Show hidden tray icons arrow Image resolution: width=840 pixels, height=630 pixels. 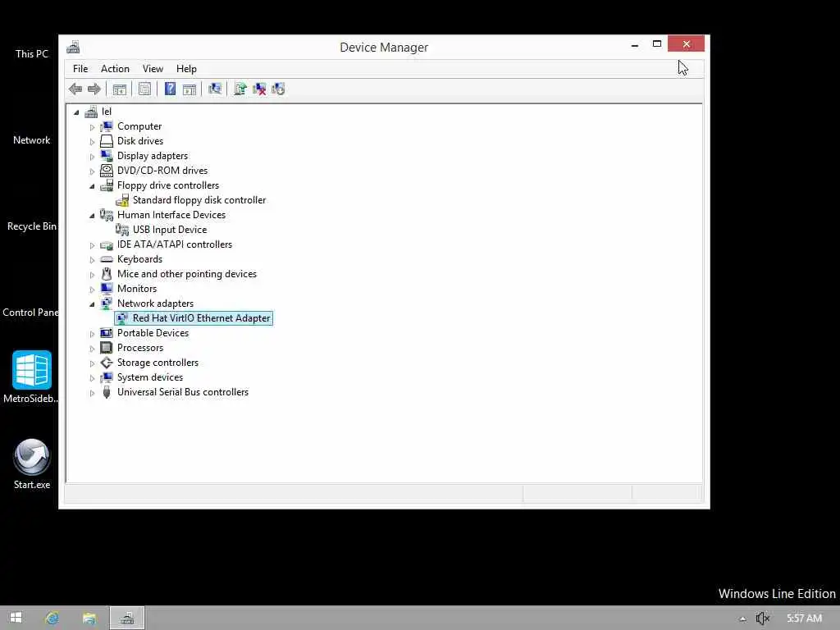pos(742,619)
